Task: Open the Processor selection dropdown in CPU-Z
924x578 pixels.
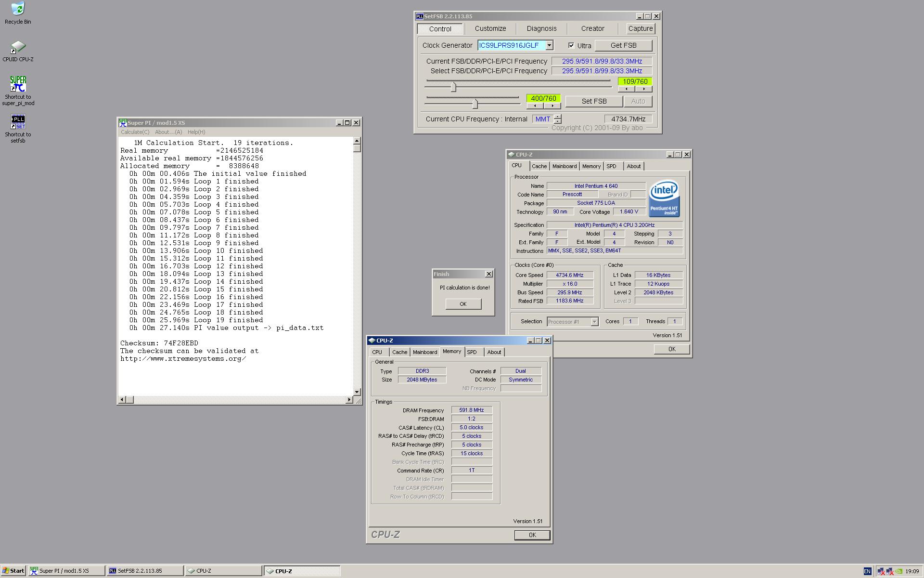Action: (594, 322)
